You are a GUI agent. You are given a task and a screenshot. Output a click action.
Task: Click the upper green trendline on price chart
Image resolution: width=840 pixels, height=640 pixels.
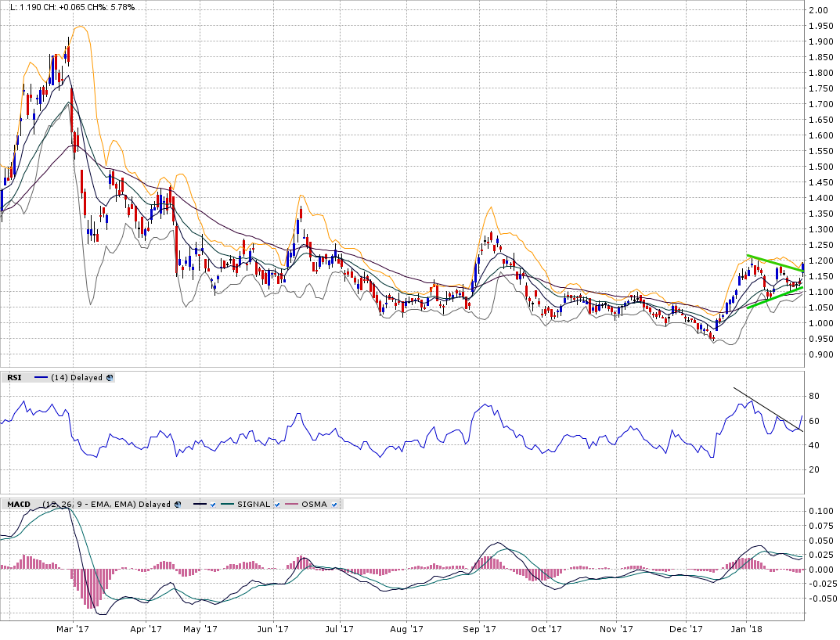775,262
